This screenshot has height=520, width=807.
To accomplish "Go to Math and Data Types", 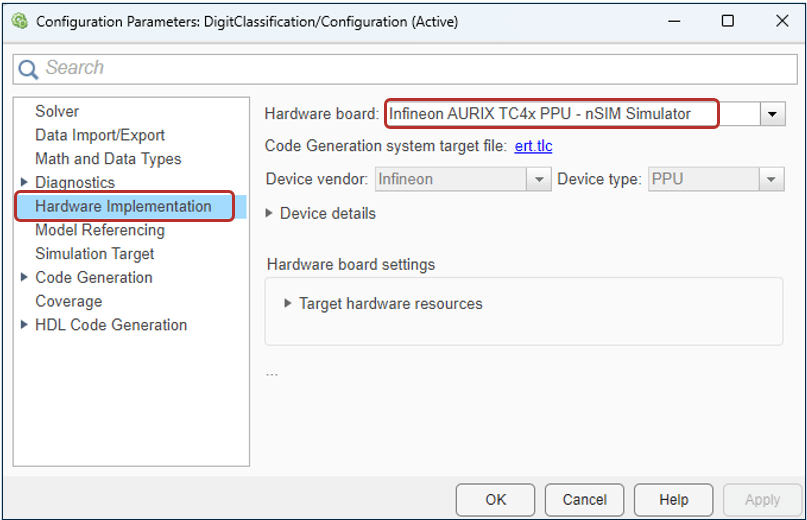I will (x=108, y=158).
